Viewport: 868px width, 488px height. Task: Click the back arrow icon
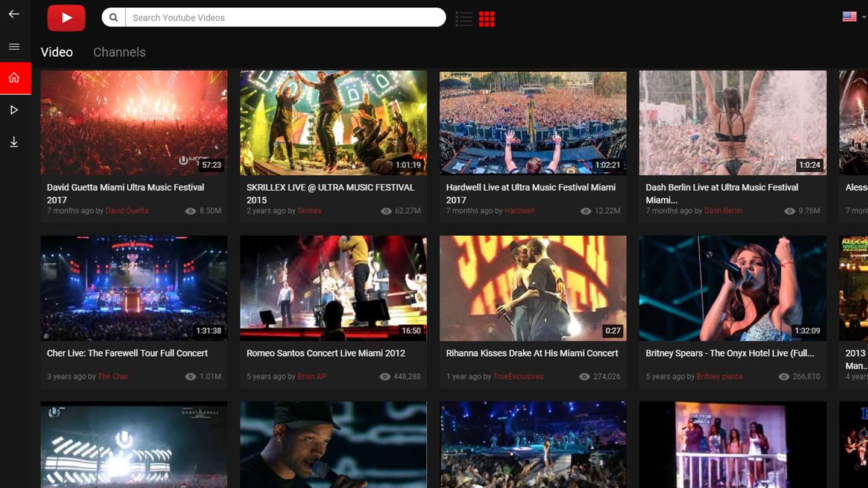14,14
